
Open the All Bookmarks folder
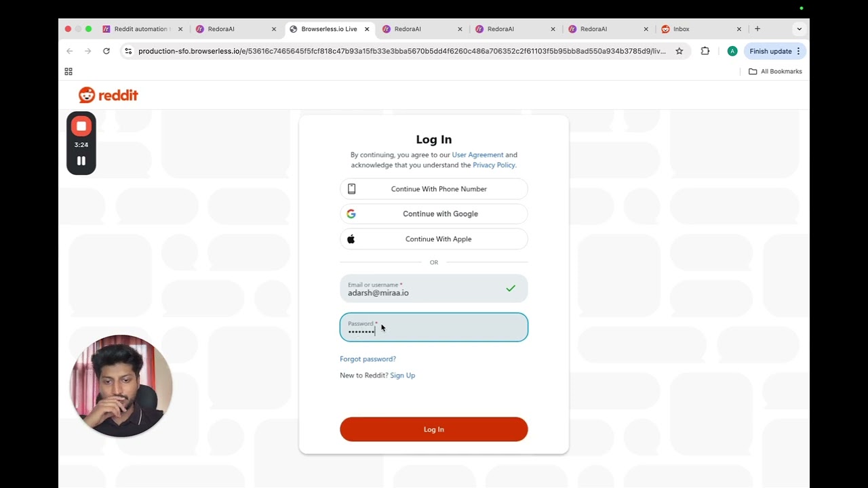[x=775, y=71]
